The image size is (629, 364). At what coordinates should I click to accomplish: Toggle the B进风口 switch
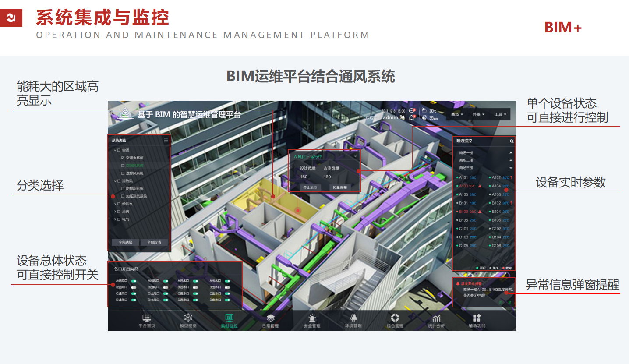click(134, 287)
